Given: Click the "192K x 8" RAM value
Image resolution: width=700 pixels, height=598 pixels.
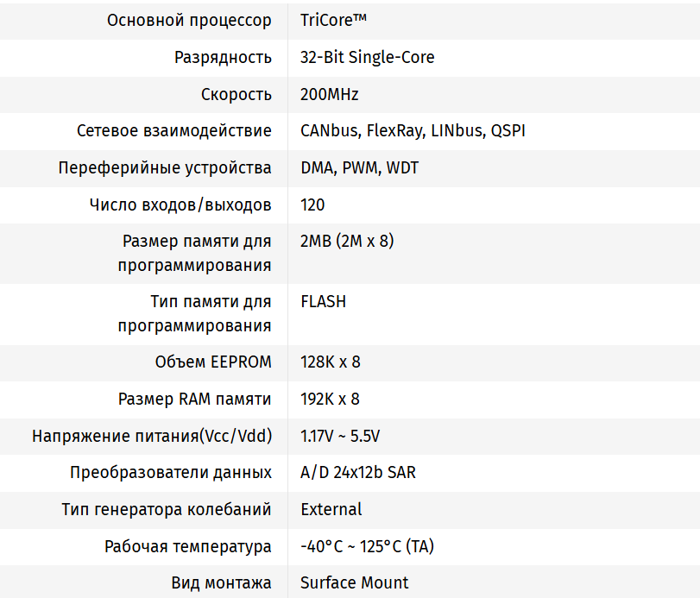Looking at the screenshot, I should coord(330,399).
